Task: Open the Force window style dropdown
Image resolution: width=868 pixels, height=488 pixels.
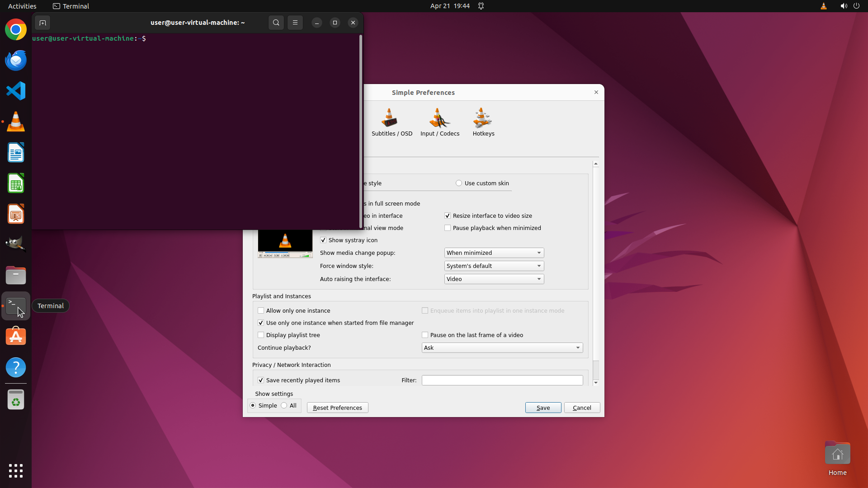Action: [494, 266]
